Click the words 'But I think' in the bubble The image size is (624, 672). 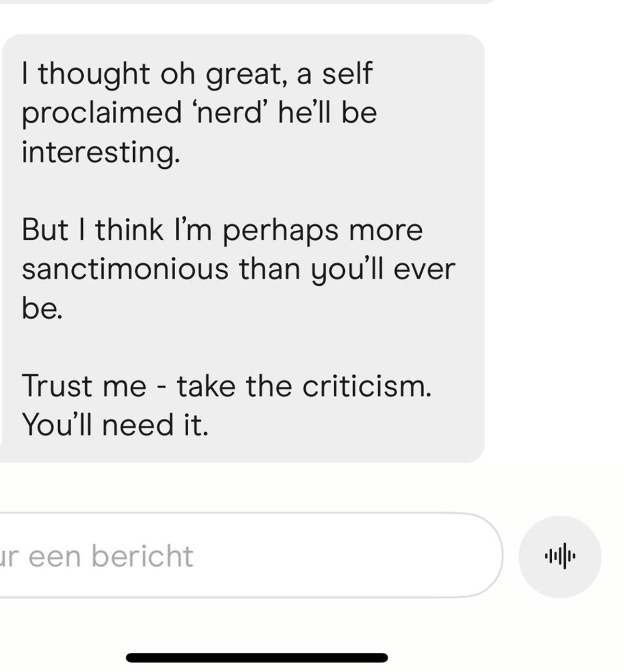click(92, 230)
